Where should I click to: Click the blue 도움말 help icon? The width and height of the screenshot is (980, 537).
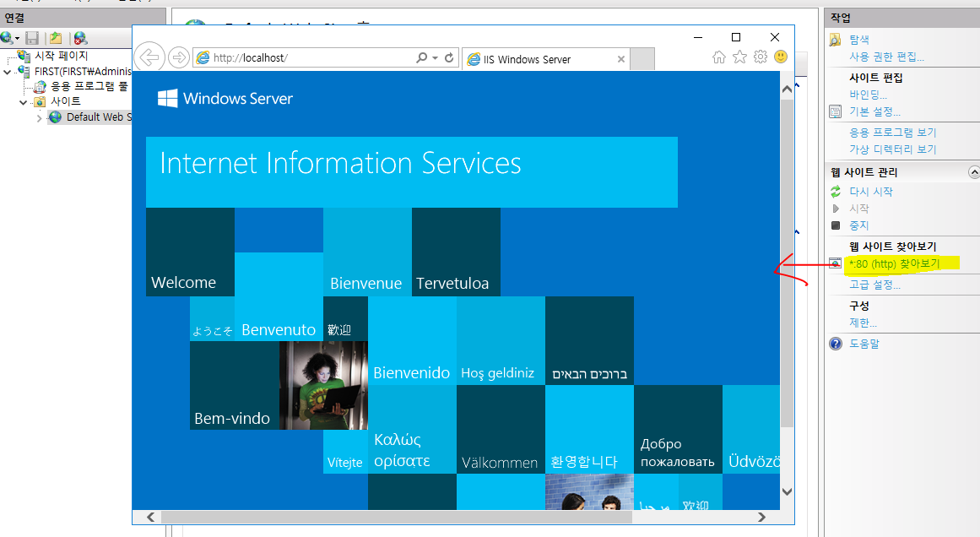(836, 343)
